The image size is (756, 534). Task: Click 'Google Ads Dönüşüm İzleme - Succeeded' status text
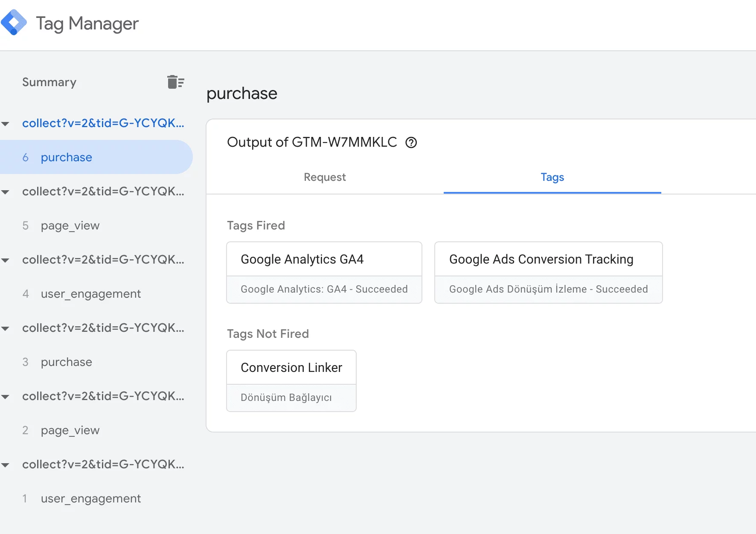[x=549, y=289]
